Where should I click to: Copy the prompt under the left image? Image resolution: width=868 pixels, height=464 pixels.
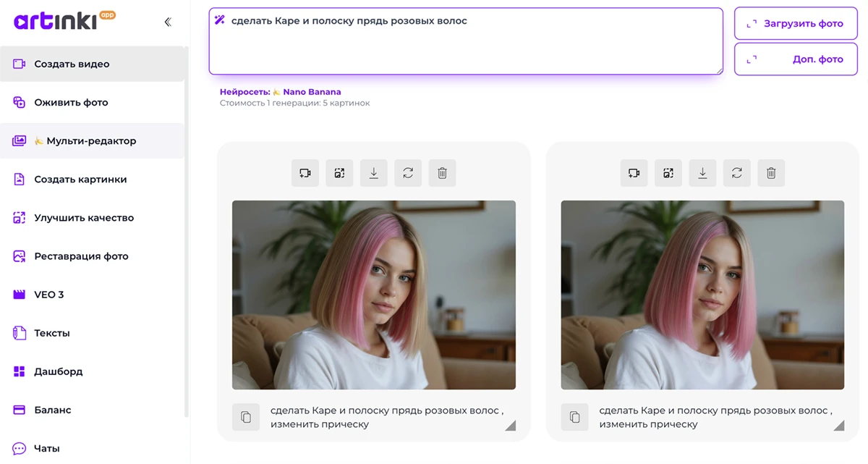tap(246, 417)
